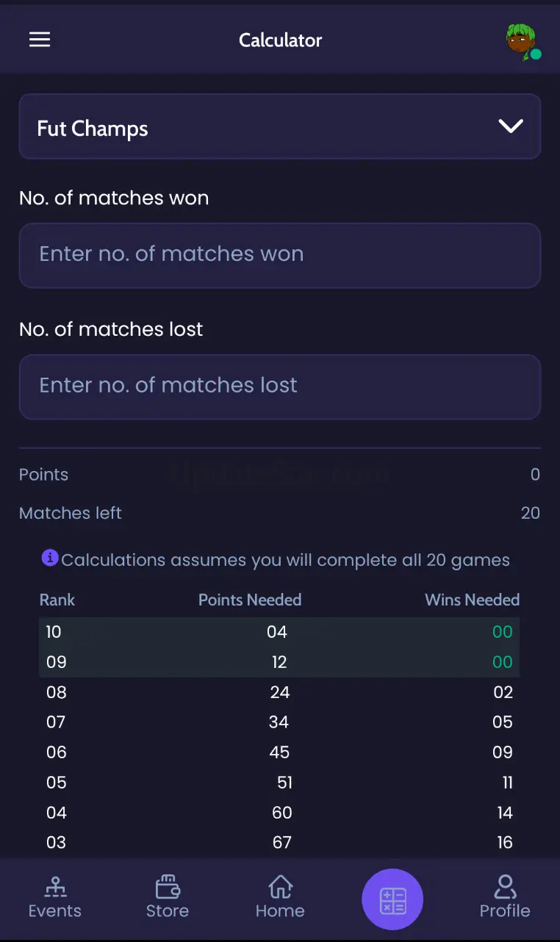Click the Rank 08 row

click(279, 692)
